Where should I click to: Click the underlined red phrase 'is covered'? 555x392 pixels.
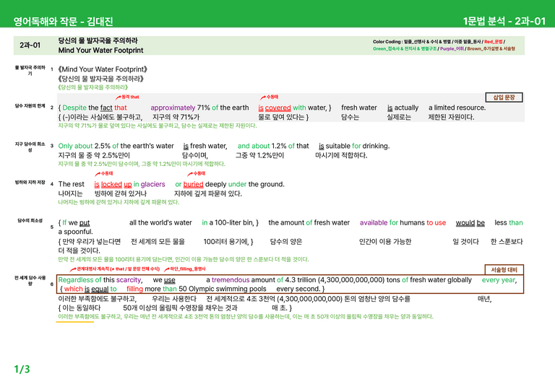(275, 108)
